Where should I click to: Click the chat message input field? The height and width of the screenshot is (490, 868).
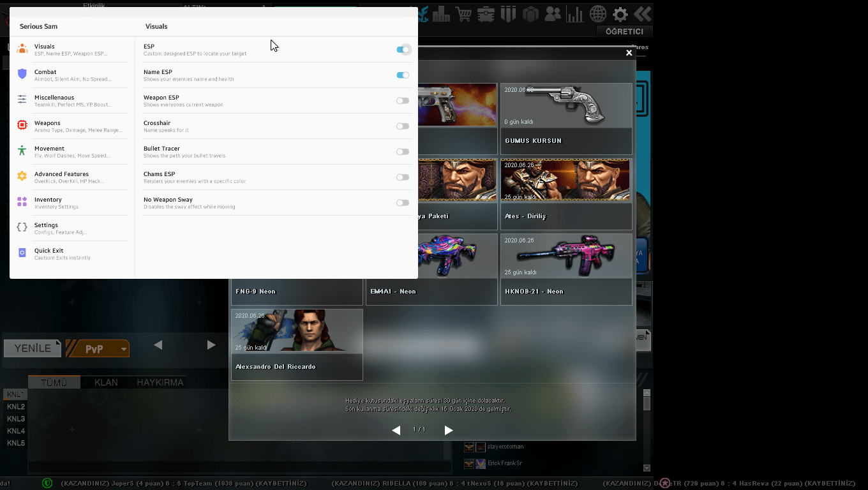(x=239, y=467)
